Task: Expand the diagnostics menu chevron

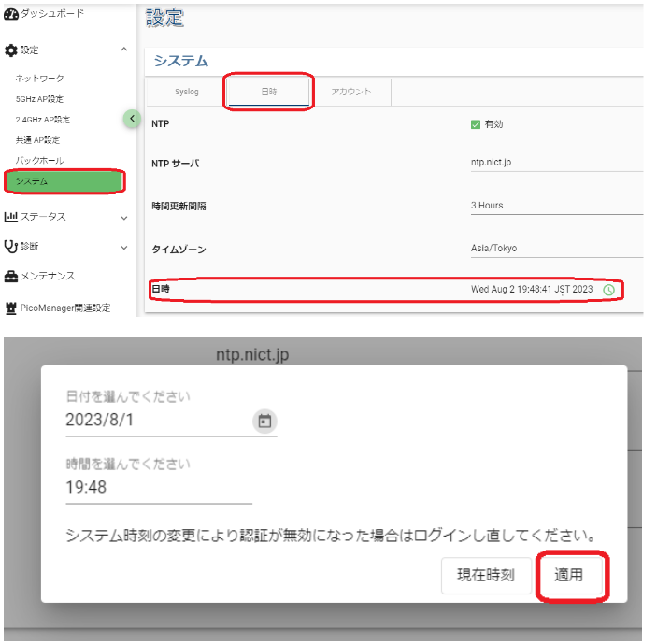Action: [x=124, y=248]
